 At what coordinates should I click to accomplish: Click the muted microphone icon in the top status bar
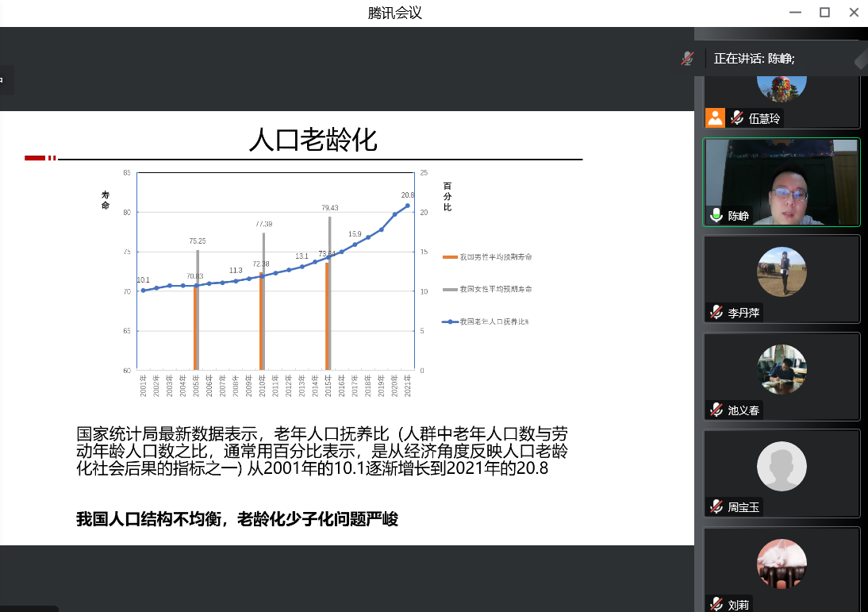[686, 58]
